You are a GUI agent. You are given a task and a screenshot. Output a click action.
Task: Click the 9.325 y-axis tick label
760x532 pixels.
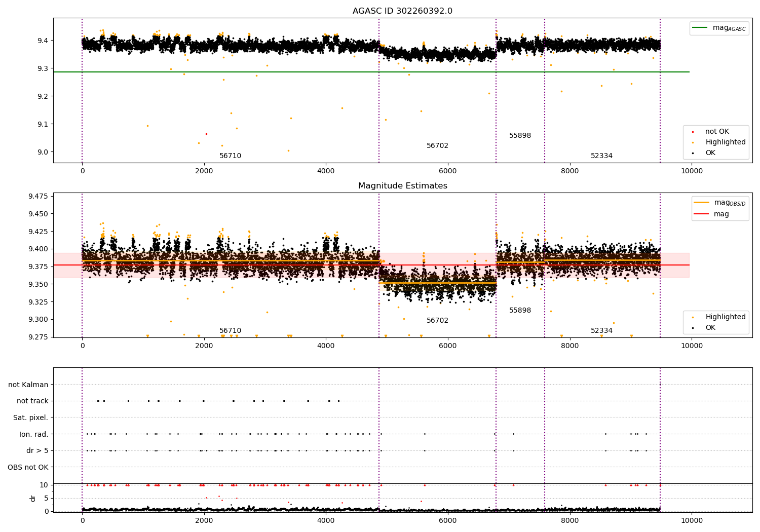(x=38, y=302)
